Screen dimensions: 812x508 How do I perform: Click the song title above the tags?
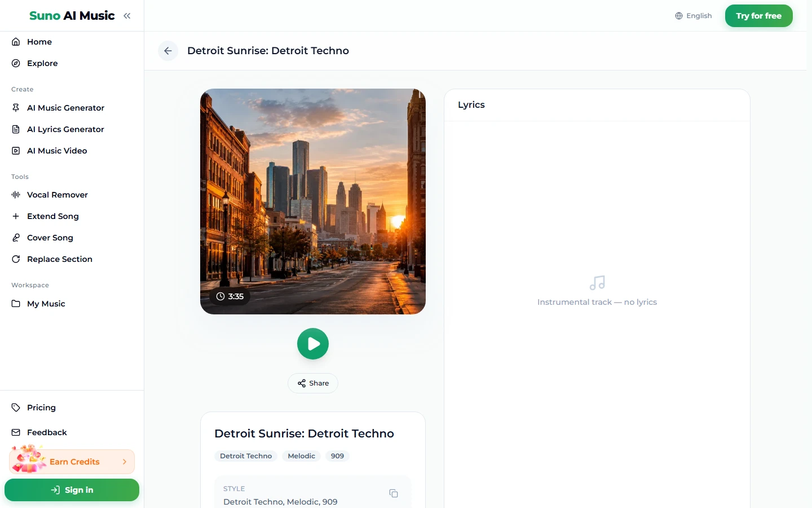(x=304, y=433)
